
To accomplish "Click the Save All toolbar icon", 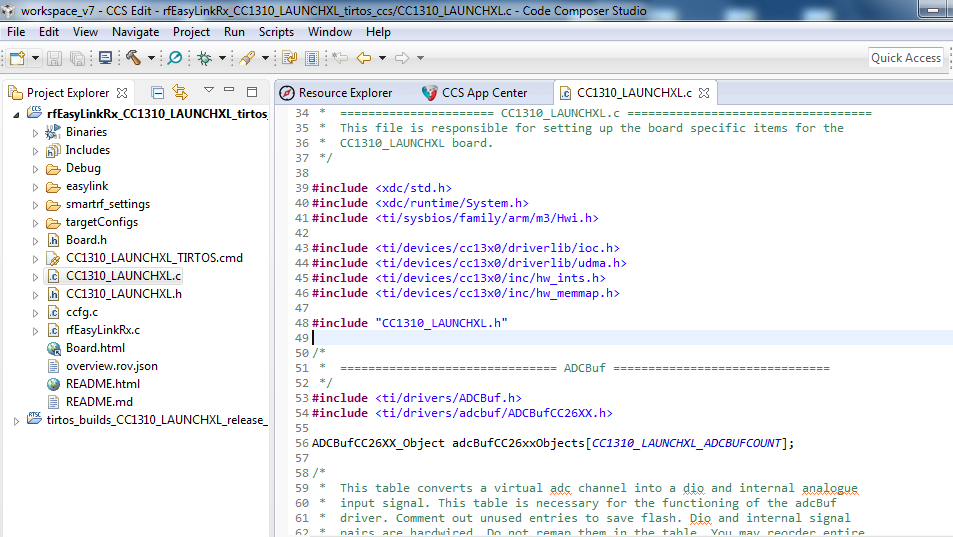I will pyautogui.click(x=77, y=58).
